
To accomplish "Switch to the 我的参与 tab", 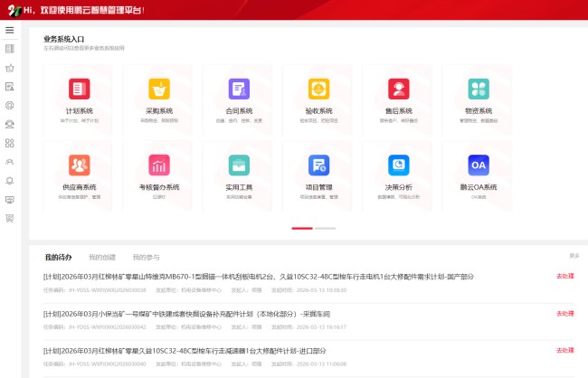I will [146, 257].
